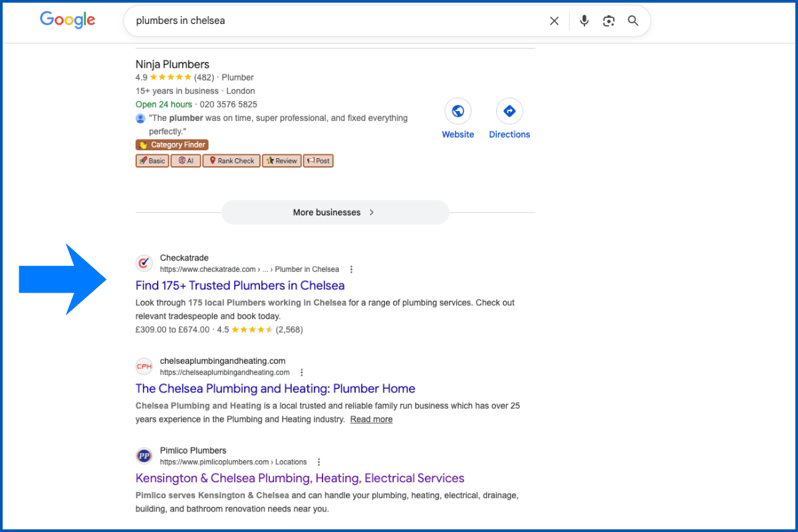Image resolution: width=798 pixels, height=532 pixels.
Task: Click the search magnifier icon
Action: click(x=632, y=21)
